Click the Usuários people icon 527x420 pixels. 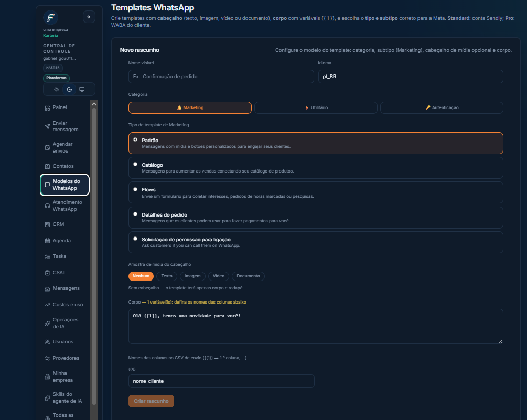click(47, 342)
